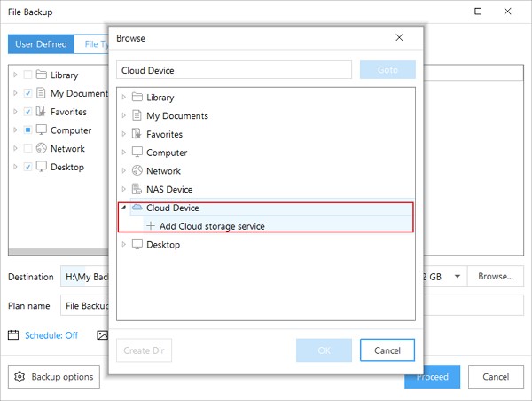Expand Network node in Browse dialog
This screenshot has width=532, height=401.
[124, 170]
